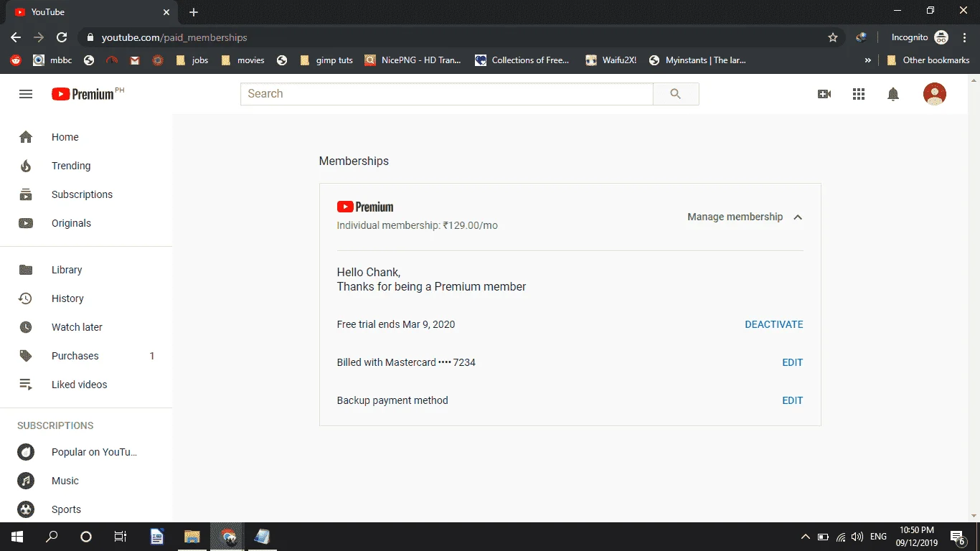Go back in the browser
The height and width of the screenshot is (551, 980).
tap(16, 37)
